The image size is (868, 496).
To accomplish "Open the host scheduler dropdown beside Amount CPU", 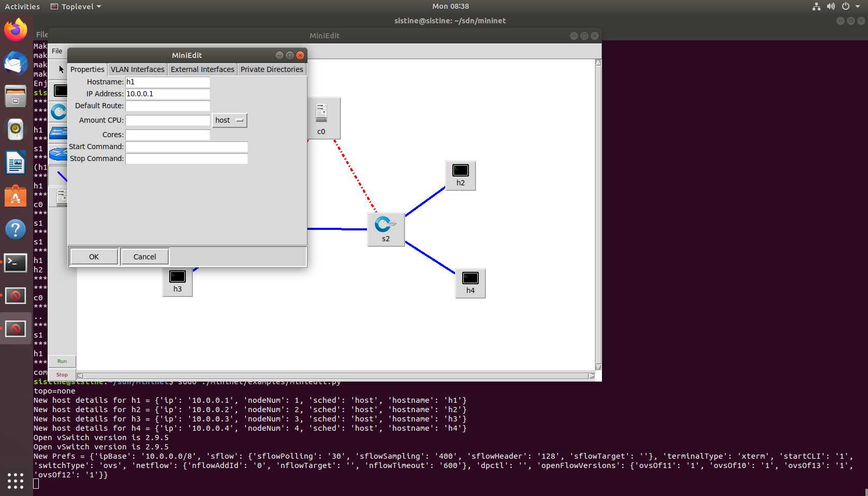I will coord(229,120).
